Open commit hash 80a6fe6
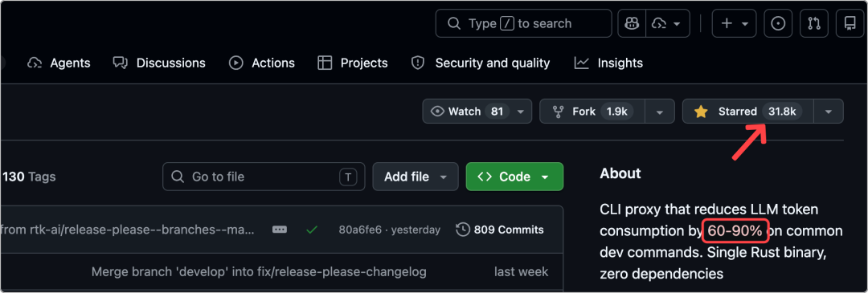Viewport: 868px width, 293px height. pyautogui.click(x=360, y=230)
